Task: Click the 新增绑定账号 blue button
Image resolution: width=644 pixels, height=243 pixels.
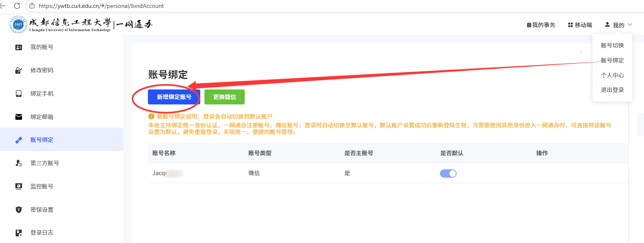Action: [174, 97]
